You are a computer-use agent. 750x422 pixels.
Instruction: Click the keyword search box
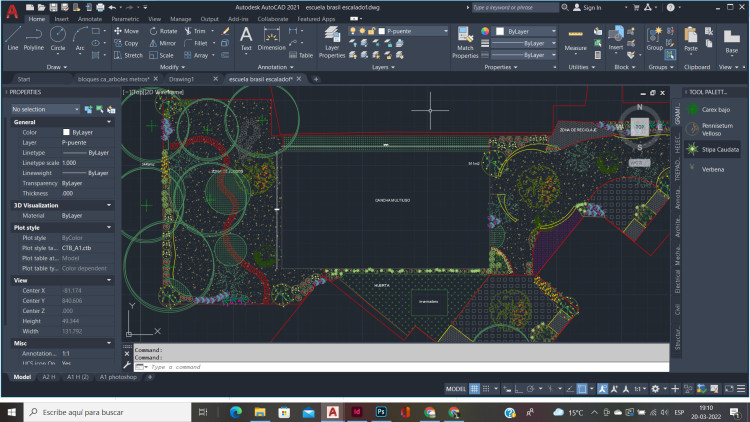point(515,7)
